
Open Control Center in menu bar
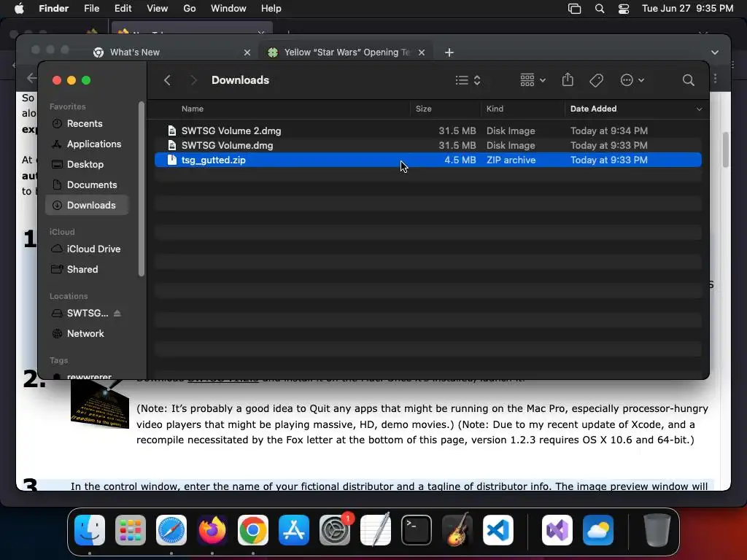pos(624,9)
